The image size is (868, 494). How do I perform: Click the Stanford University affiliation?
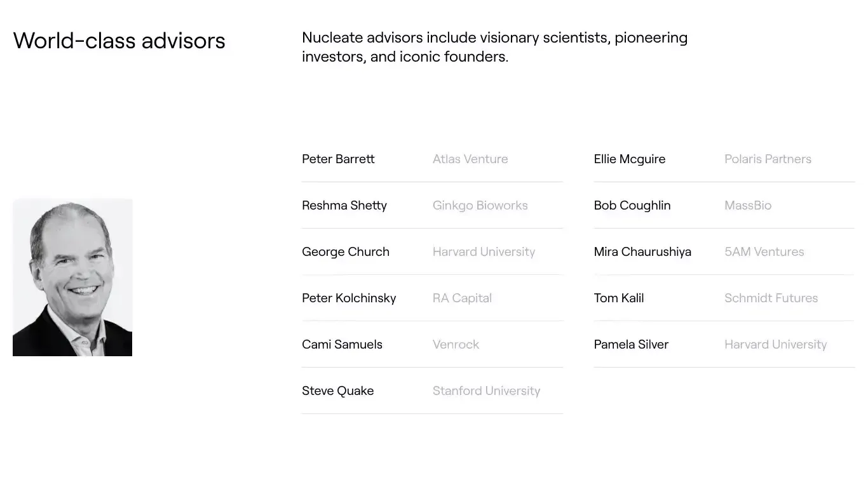pos(486,391)
